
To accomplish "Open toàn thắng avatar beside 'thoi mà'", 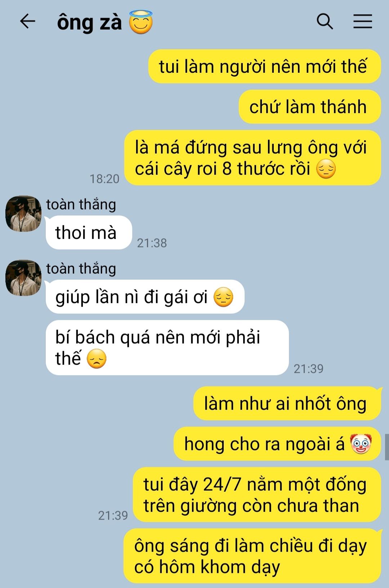I will pos(23,214).
